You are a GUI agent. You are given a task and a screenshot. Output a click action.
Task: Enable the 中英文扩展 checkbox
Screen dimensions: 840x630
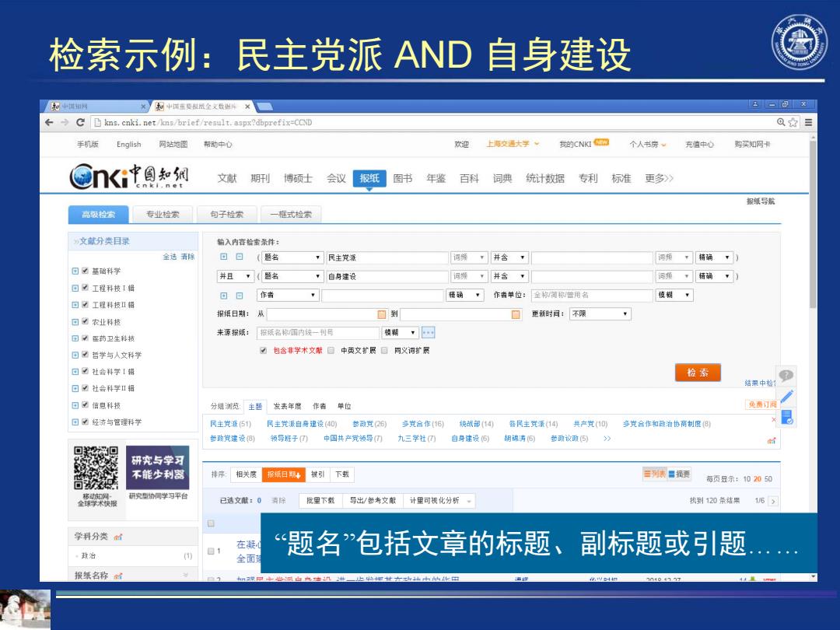[x=331, y=350]
